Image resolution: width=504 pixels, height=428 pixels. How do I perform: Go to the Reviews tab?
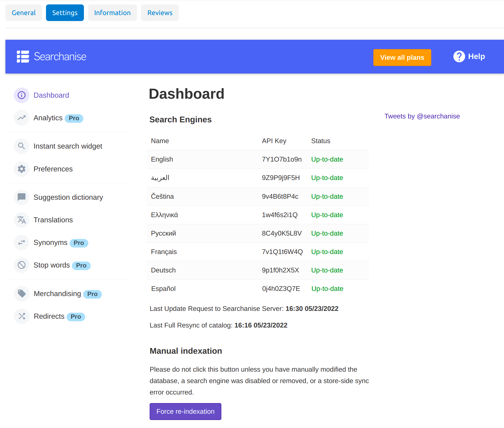coord(160,13)
